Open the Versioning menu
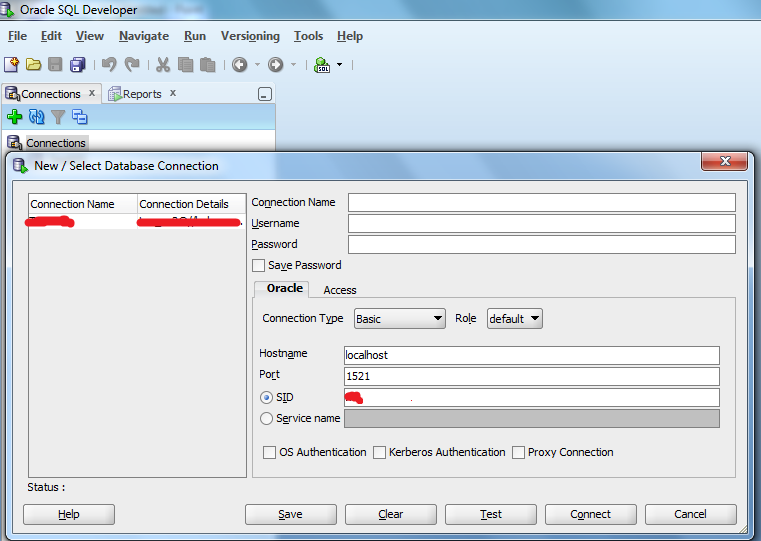Viewport: 761px width, 541px height. tap(250, 36)
